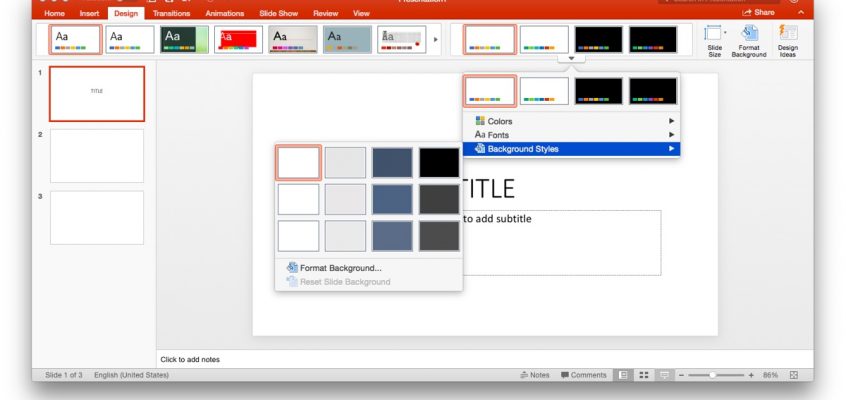Image resolution: width=846 pixels, height=400 pixels.
Task: Choose first black variant in ribbon
Action: point(598,39)
